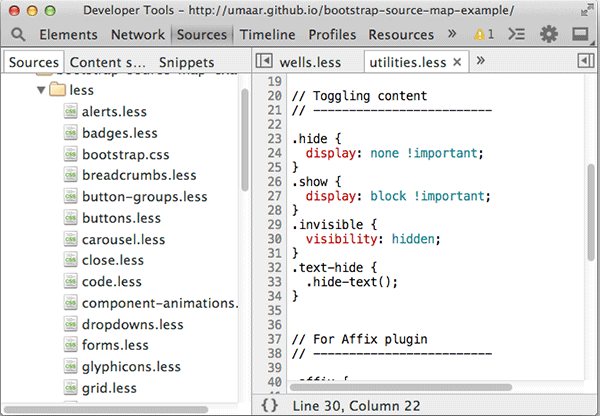This screenshot has width=600, height=416.
Task: Show more open file tabs chevron
Action: 481,60
